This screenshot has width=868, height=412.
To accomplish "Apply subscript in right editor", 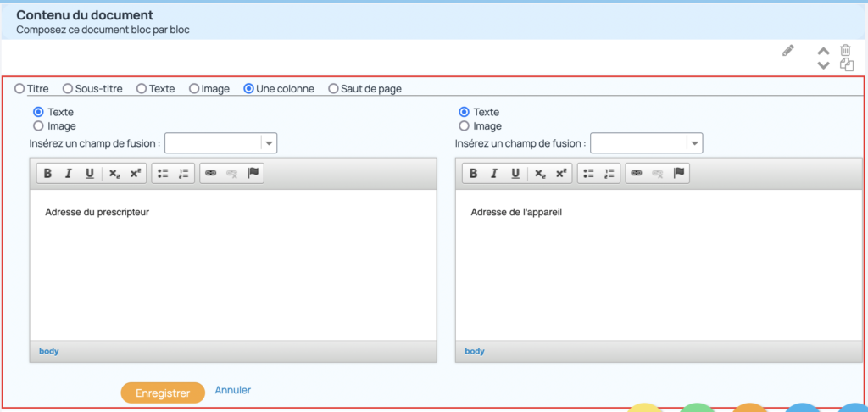I will tap(540, 173).
